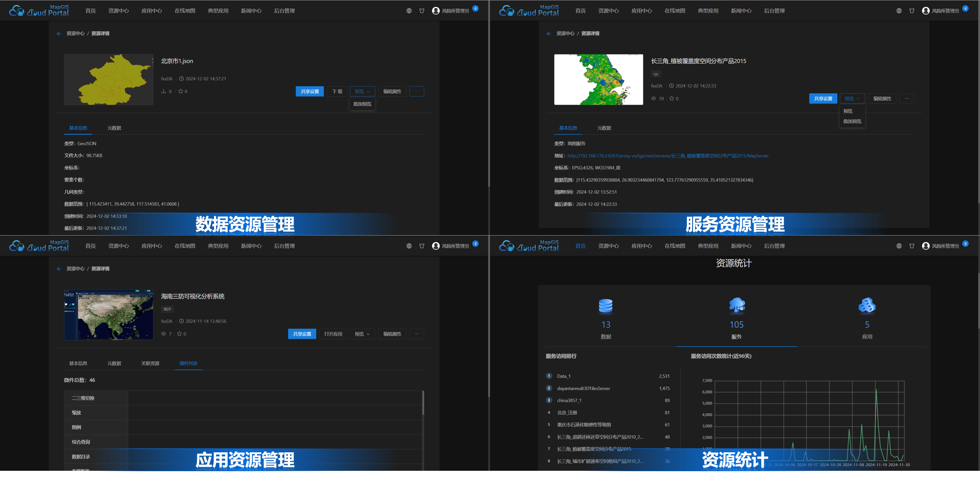Switch to the 元数据 tab
The height and width of the screenshot is (491, 980).
114,128
